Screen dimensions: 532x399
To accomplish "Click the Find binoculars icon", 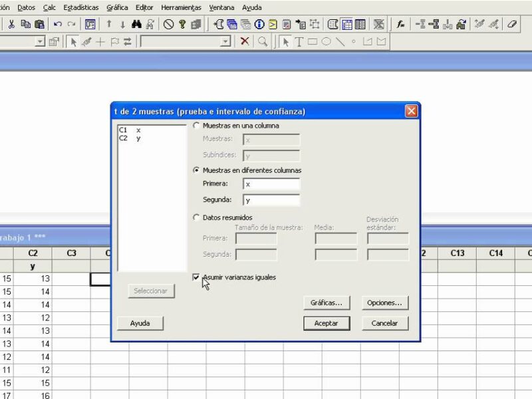I will [x=136, y=24].
